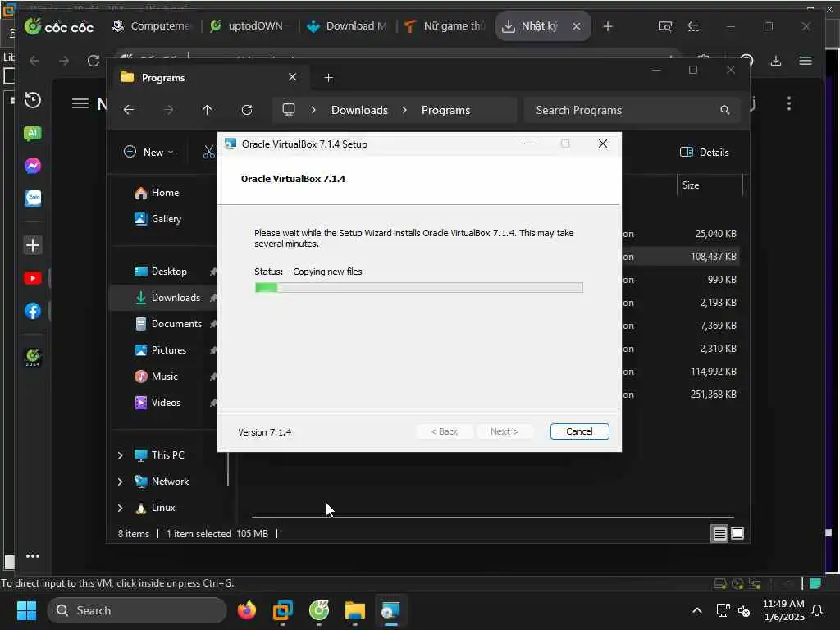This screenshot has width=840, height=630.
Task: Click Programs in the breadcrumb path
Action: tap(445, 110)
